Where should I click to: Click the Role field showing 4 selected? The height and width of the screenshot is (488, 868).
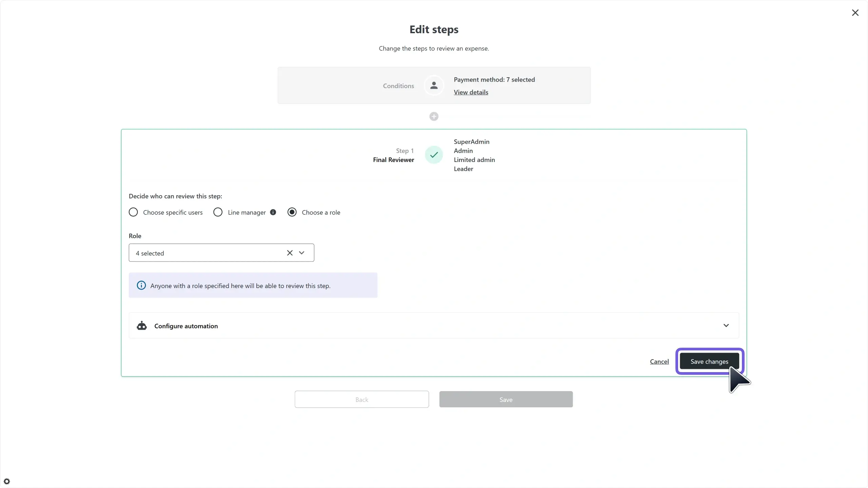[221, 253]
